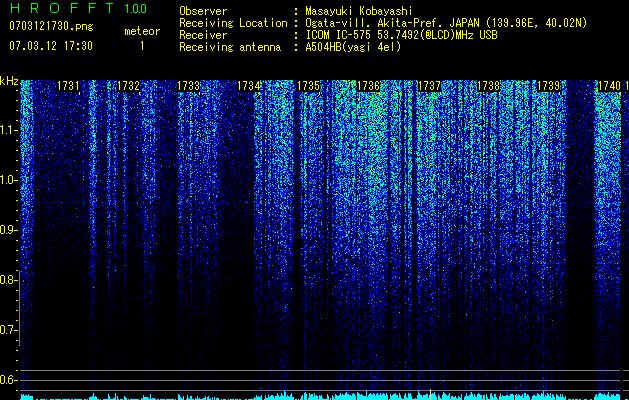This screenshot has height=400, width=629.
Task: Click the 1736 time marker
Action: (368, 86)
